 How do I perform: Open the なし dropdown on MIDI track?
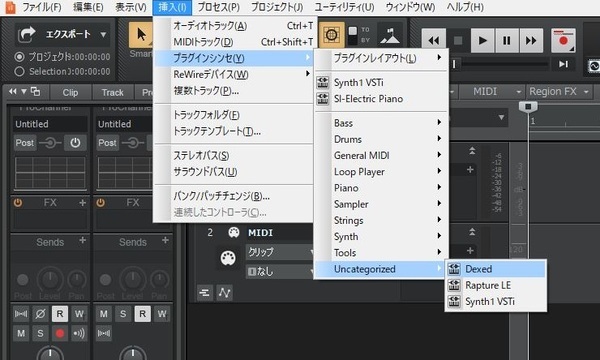[279, 272]
